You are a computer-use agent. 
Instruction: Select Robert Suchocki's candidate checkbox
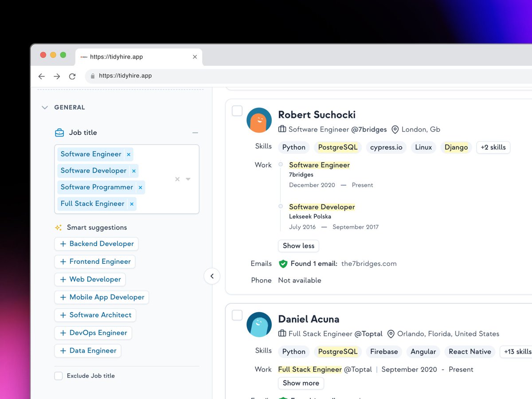(x=237, y=110)
